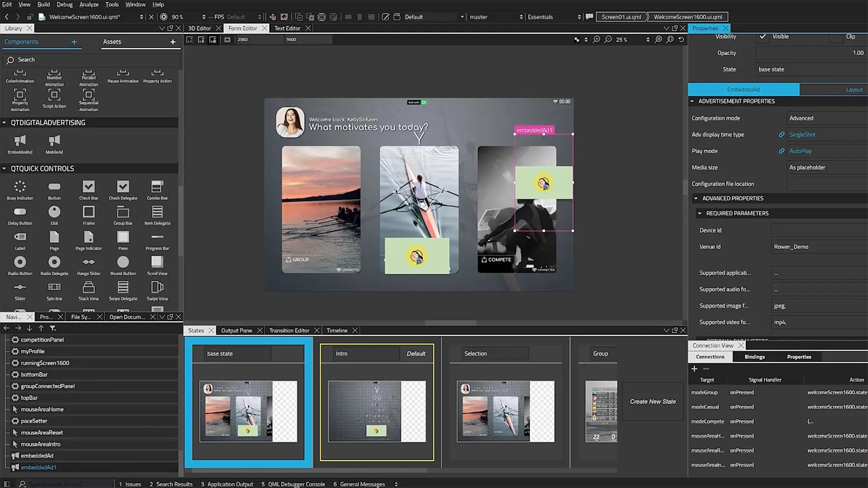The width and height of the screenshot is (868, 488).
Task: Enable the Clip checkbox
Action: [836, 37]
